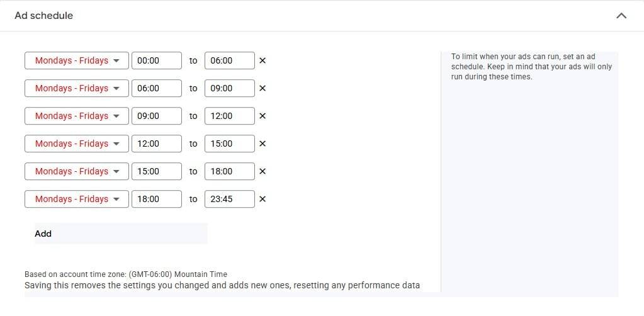Open days dropdown for the 09:00 row
This screenshot has width=644, height=316.
coord(77,116)
